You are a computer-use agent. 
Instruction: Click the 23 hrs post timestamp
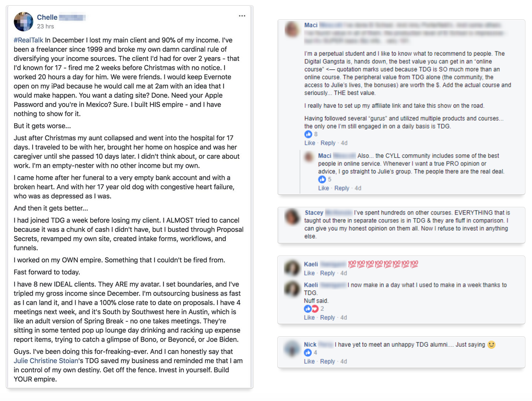[45, 26]
